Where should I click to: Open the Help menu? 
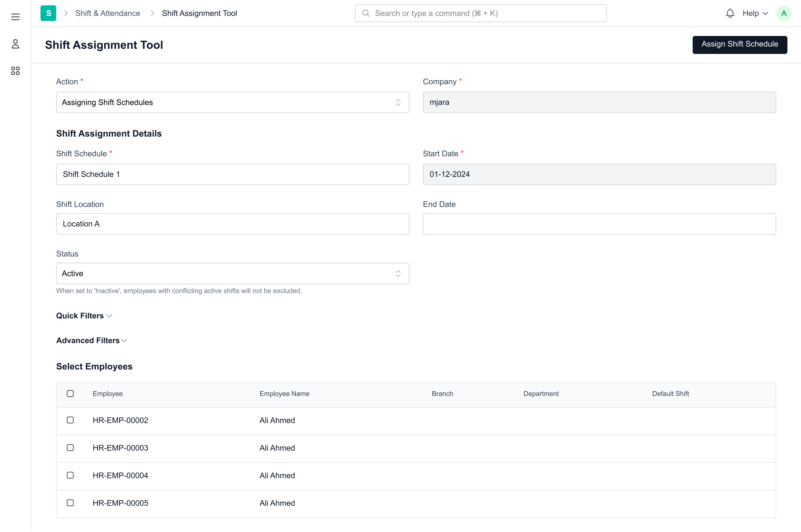click(755, 13)
